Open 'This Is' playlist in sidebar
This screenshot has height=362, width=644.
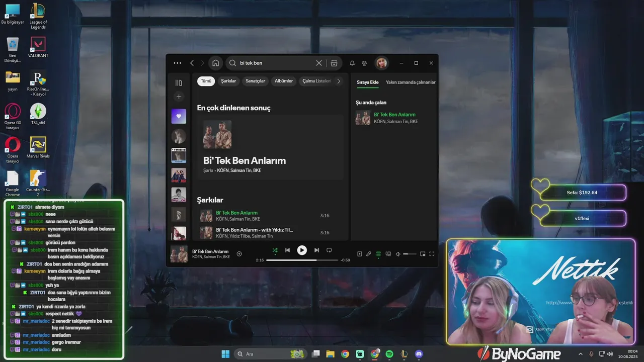tap(179, 155)
